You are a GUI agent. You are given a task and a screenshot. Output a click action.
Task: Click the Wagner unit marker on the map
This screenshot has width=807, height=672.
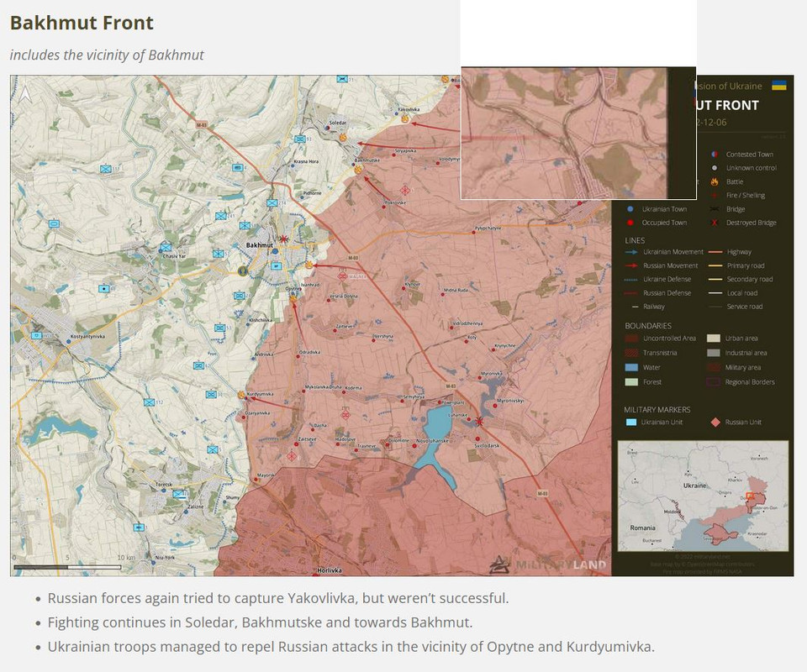342,276
